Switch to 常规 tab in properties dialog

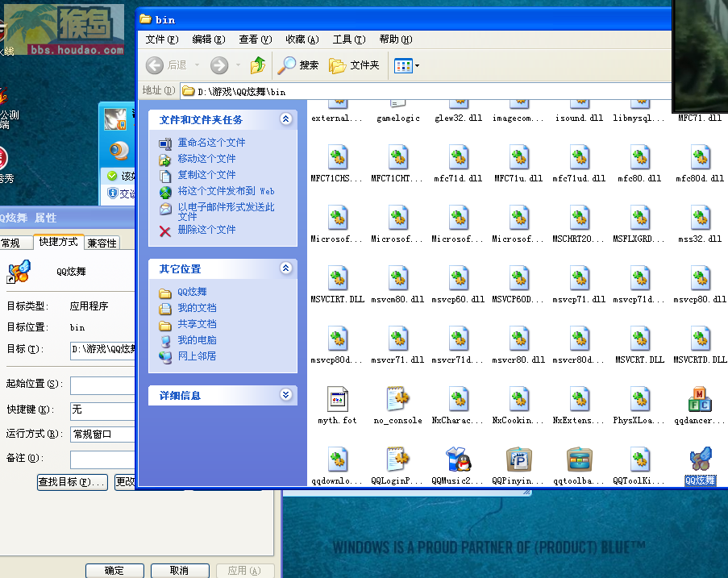tap(16, 243)
